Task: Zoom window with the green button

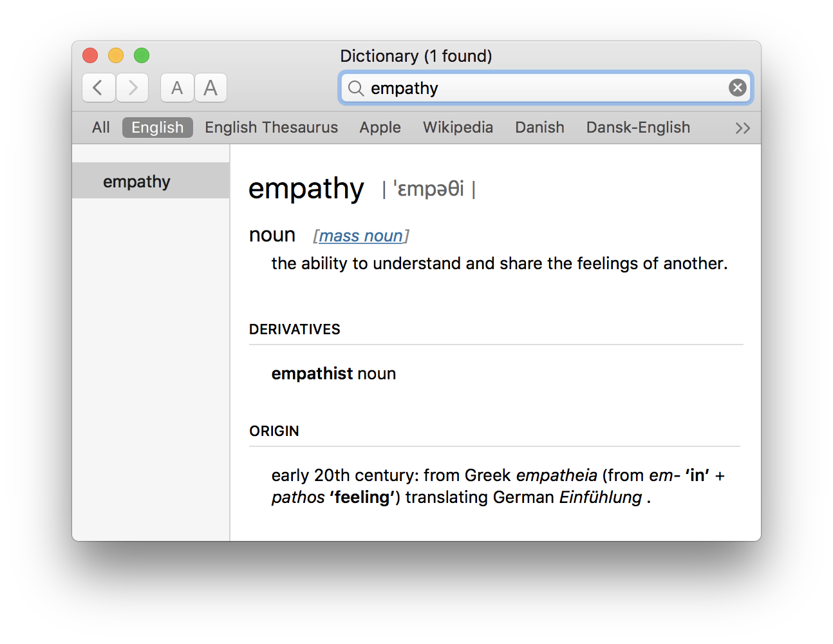Action: pyautogui.click(x=142, y=55)
